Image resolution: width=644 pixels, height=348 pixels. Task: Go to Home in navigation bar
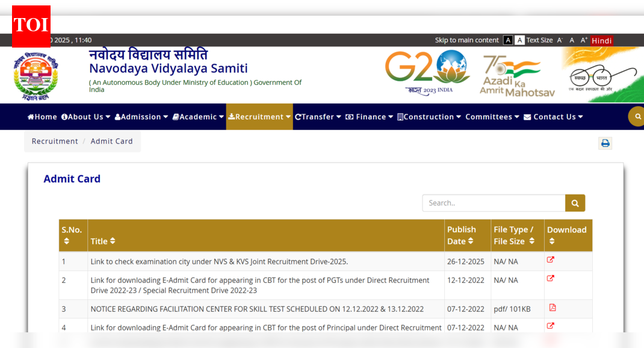click(42, 117)
